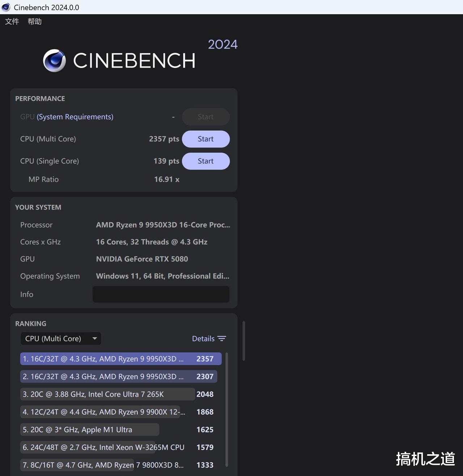Open the 文件 menu
The height and width of the screenshot is (476, 463).
(x=12, y=22)
